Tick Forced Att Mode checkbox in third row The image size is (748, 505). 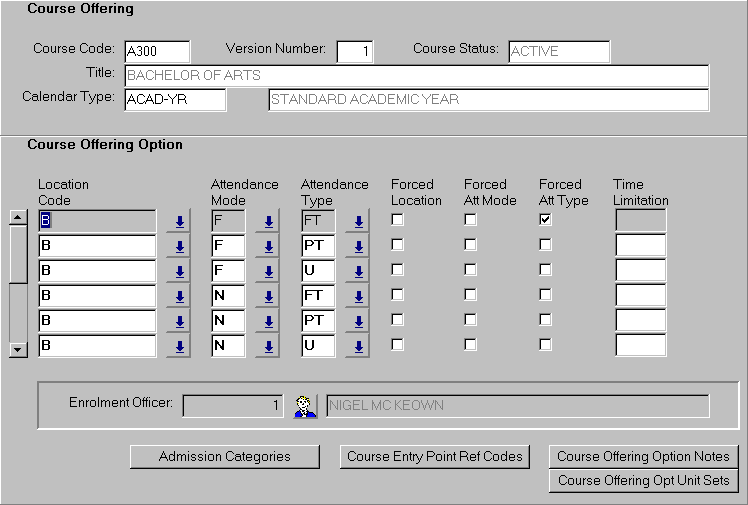click(470, 270)
